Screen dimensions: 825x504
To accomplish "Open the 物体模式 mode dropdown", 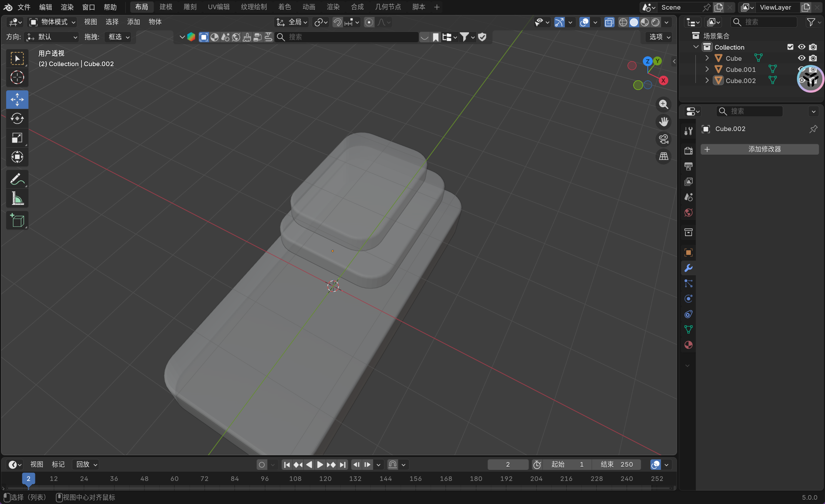I will [53, 22].
